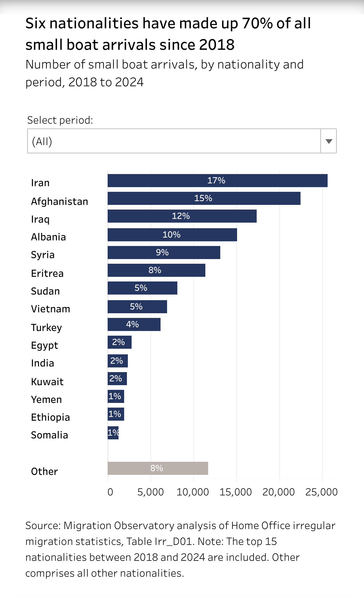Select the Ethiopia row label

(50, 417)
